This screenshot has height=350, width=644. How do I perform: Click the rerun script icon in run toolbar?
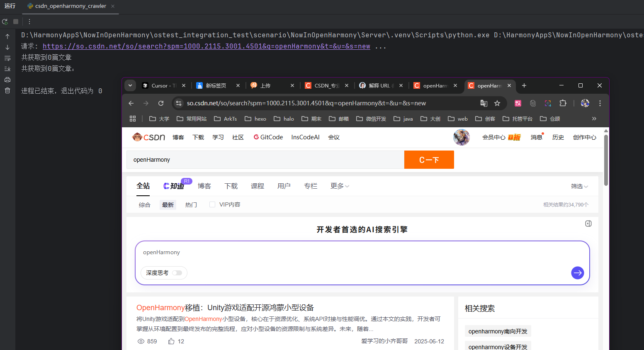point(5,22)
